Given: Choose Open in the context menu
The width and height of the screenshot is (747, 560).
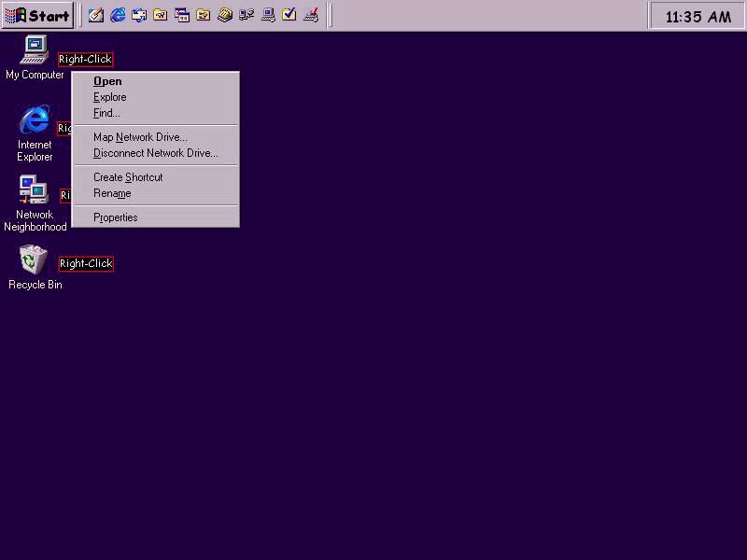Looking at the screenshot, I should click(x=155, y=81).
